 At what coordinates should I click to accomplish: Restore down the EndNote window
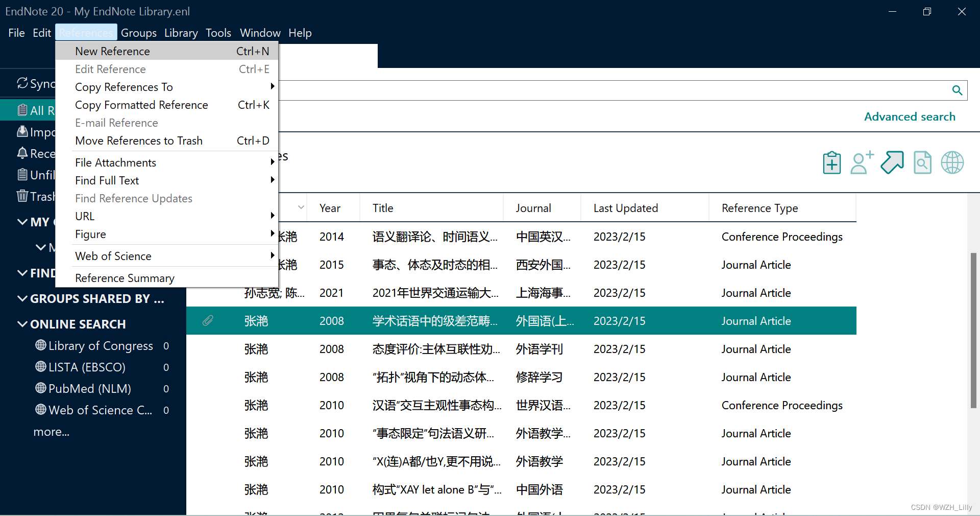(x=927, y=11)
